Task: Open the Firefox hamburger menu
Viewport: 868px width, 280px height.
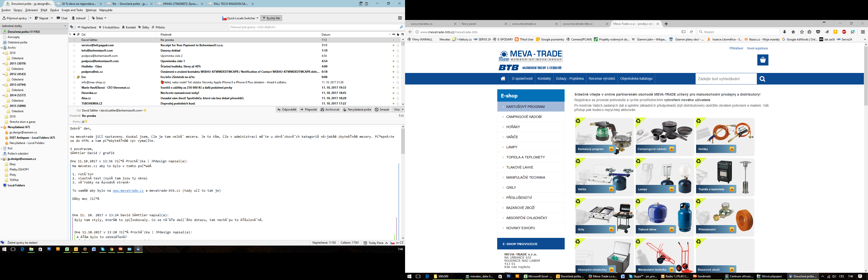Action: tap(863, 32)
